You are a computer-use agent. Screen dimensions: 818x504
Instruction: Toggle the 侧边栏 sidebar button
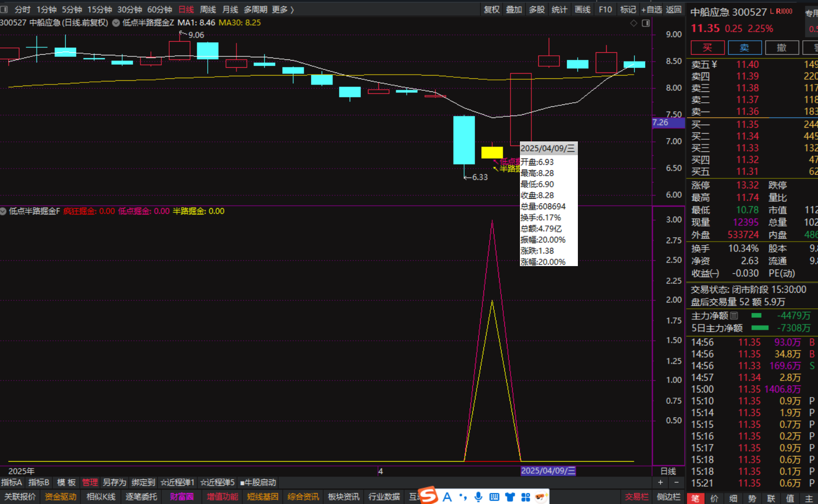(x=668, y=497)
